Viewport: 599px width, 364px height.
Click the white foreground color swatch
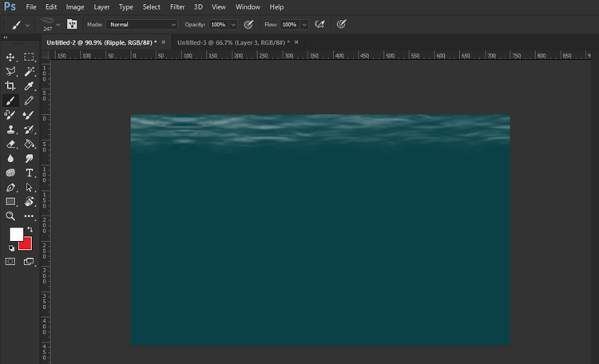click(15, 234)
